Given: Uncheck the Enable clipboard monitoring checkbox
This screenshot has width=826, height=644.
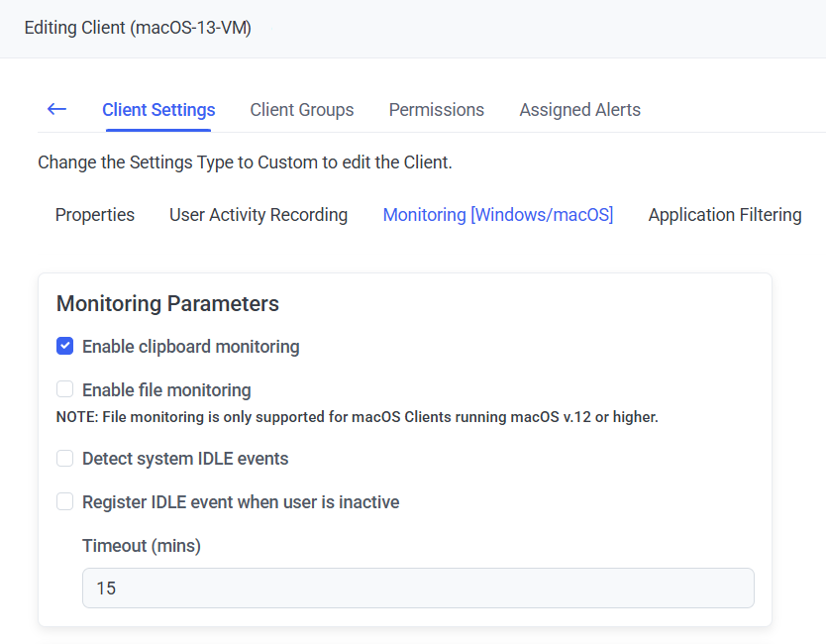Looking at the screenshot, I should tap(65, 346).
